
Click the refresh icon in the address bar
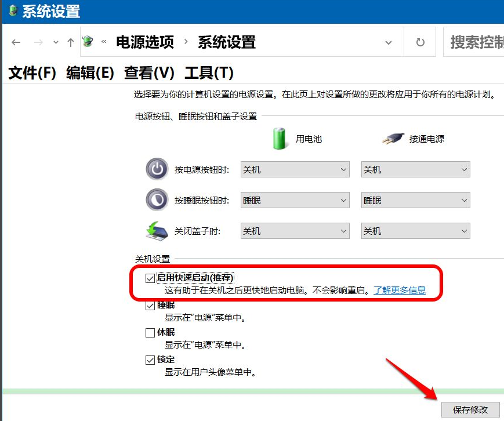(x=419, y=42)
